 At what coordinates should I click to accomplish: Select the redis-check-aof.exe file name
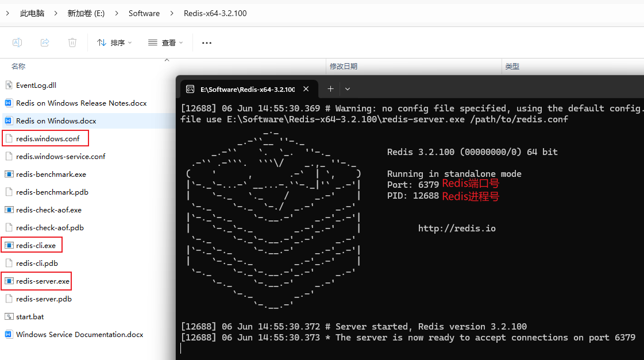(48, 210)
